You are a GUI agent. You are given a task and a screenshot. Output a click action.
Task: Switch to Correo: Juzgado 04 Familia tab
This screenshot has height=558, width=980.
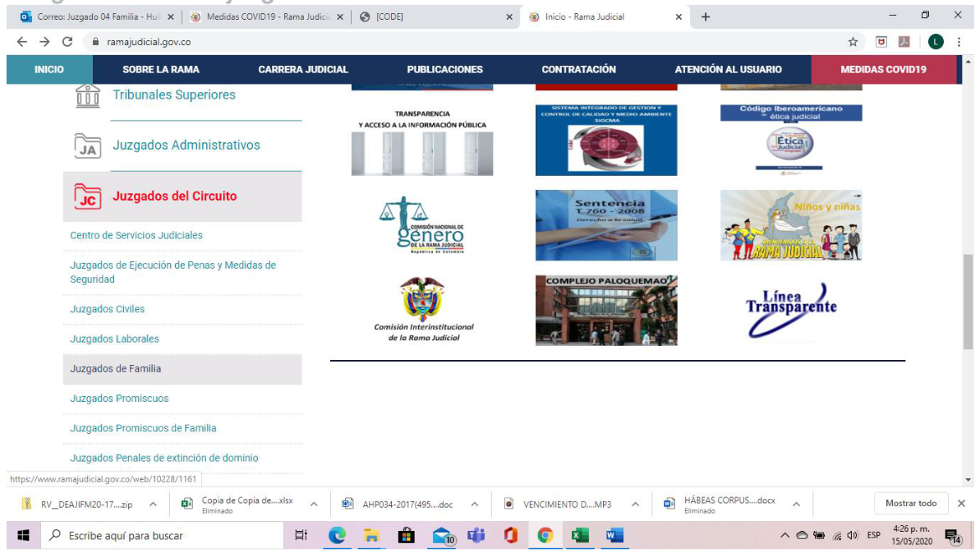97,17
